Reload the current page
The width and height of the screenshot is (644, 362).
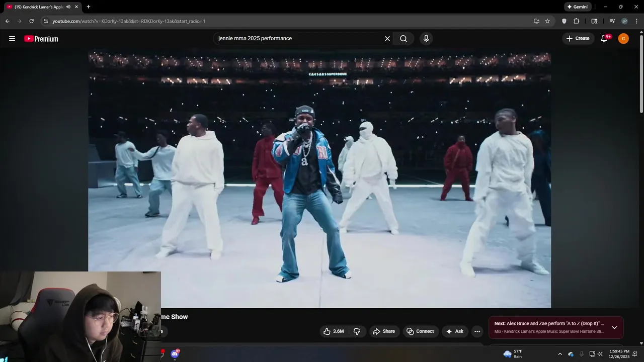click(x=31, y=21)
